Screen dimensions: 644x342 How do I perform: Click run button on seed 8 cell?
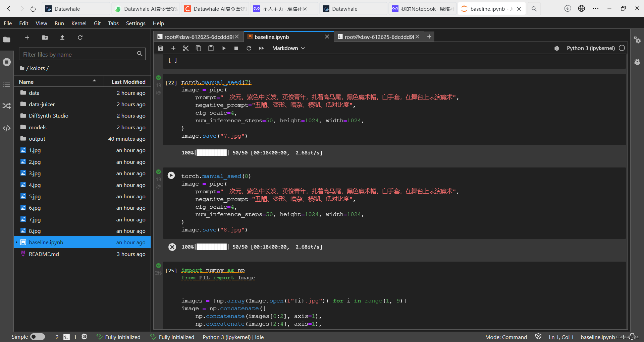[x=171, y=176]
